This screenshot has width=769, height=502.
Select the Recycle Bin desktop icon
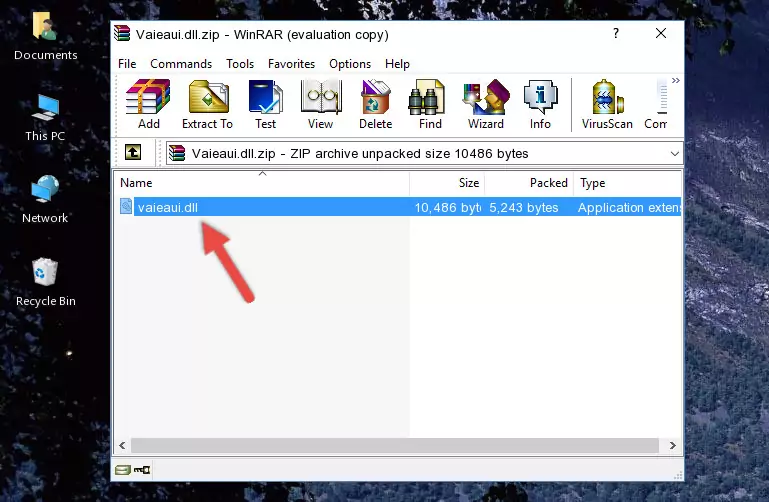coord(46,282)
